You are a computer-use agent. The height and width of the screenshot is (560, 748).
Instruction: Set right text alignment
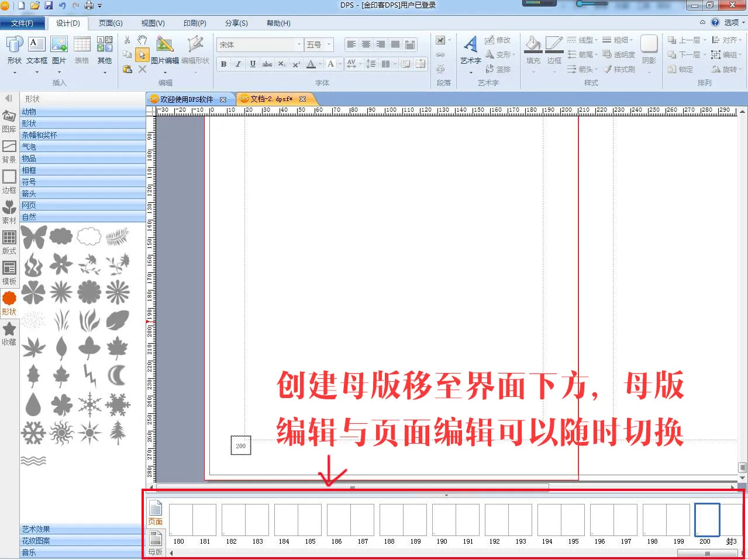[381, 44]
